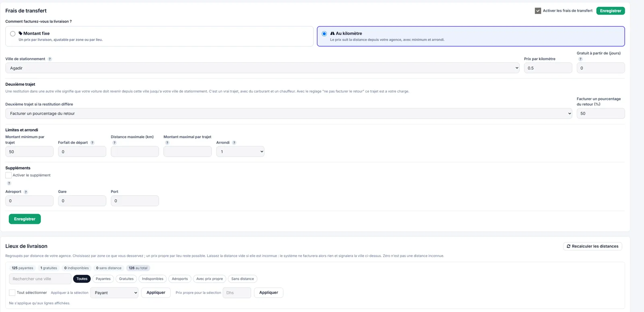The height and width of the screenshot is (312, 644).
Task: Click help icon below Activer le supplément
Action: [x=9, y=184]
